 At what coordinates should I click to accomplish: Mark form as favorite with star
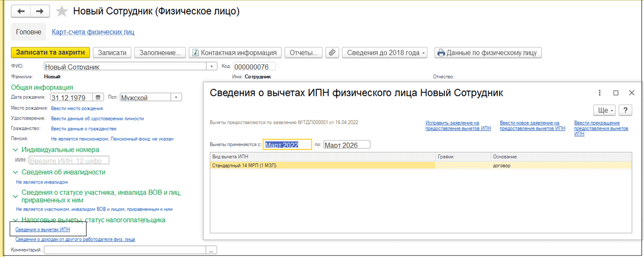coord(63,12)
